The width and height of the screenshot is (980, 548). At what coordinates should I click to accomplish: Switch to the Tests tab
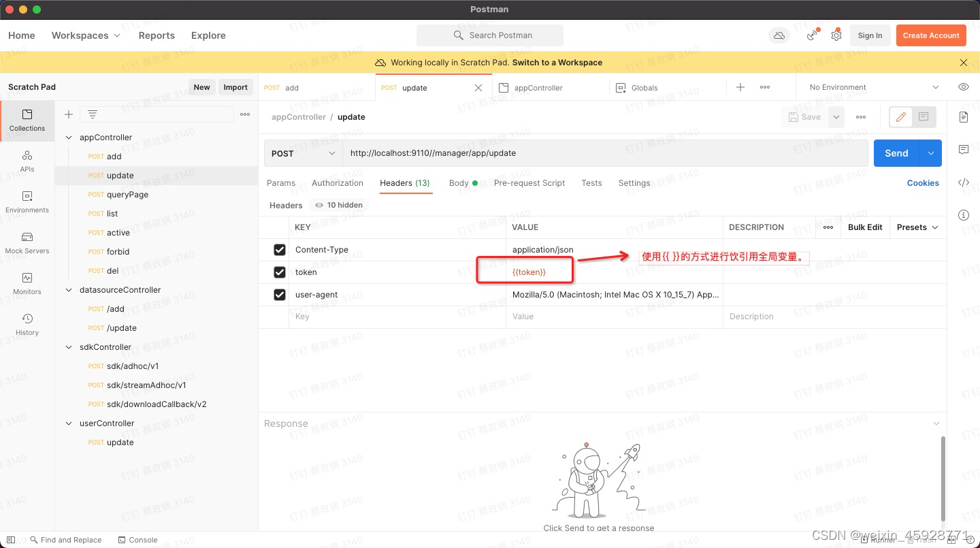pos(591,183)
